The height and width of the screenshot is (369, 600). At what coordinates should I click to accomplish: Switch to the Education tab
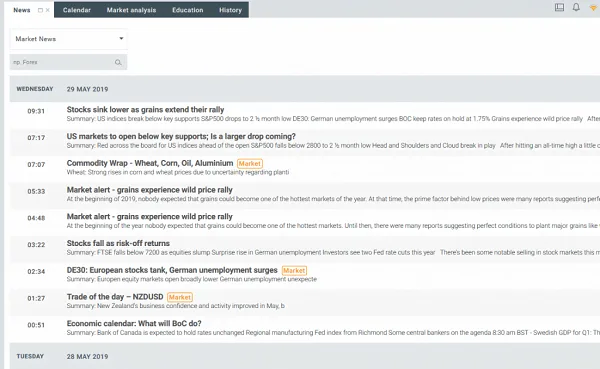pyautogui.click(x=188, y=10)
